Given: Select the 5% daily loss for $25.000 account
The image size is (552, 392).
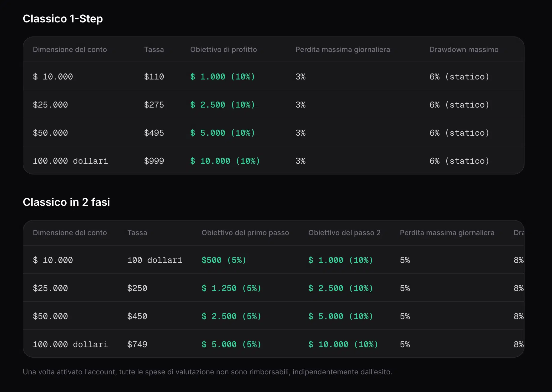Looking at the screenshot, I should click(x=405, y=288).
